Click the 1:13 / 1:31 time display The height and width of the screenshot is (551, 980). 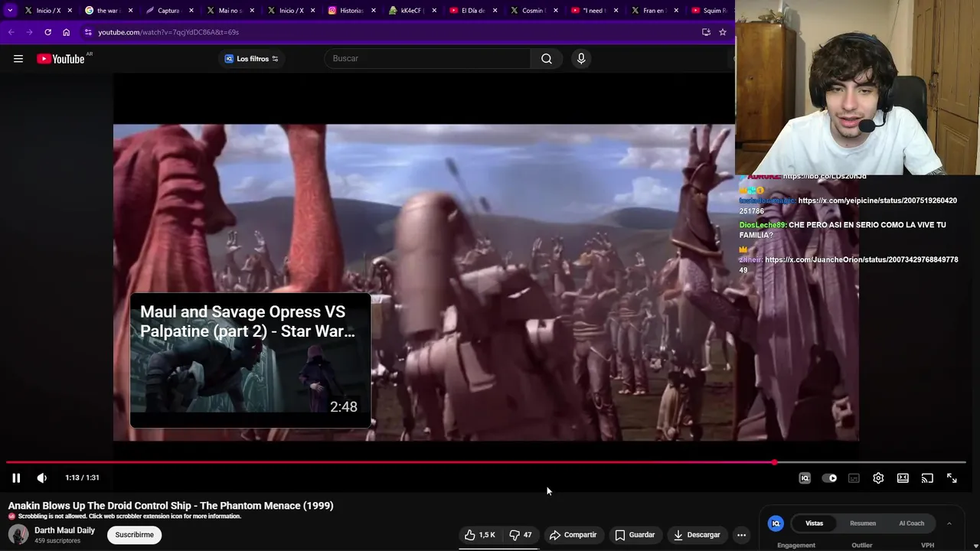pyautogui.click(x=82, y=478)
